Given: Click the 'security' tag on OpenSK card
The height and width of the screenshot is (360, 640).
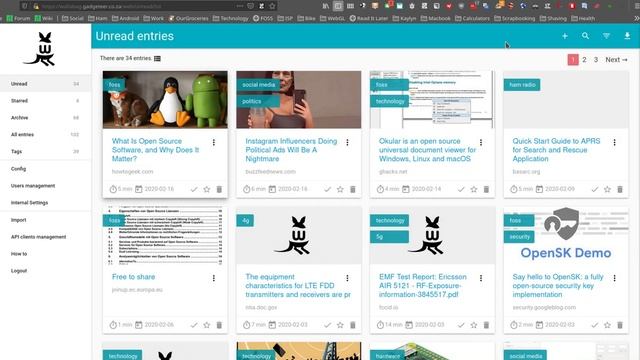Looking at the screenshot, I should point(519,237).
